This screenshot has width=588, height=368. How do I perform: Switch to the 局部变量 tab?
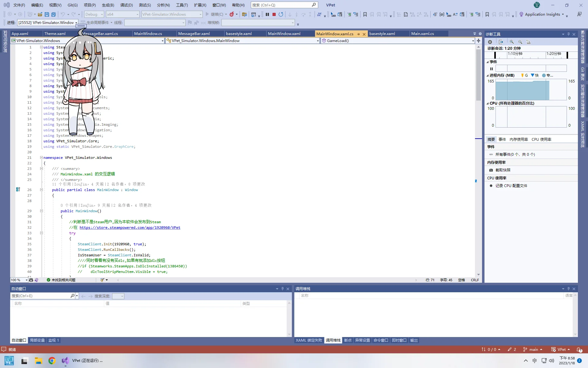click(x=37, y=340)
